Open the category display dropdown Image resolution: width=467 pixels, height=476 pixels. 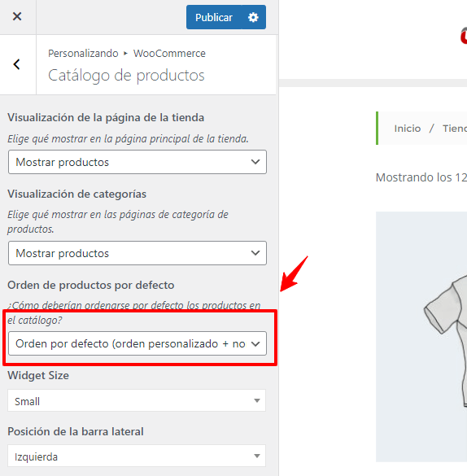(x=137, y=253)
